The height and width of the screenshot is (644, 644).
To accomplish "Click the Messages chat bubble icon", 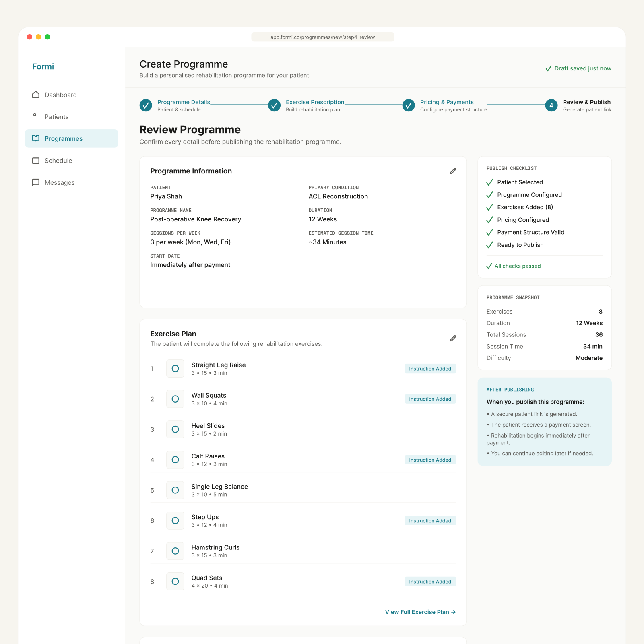I will (36, 182).
